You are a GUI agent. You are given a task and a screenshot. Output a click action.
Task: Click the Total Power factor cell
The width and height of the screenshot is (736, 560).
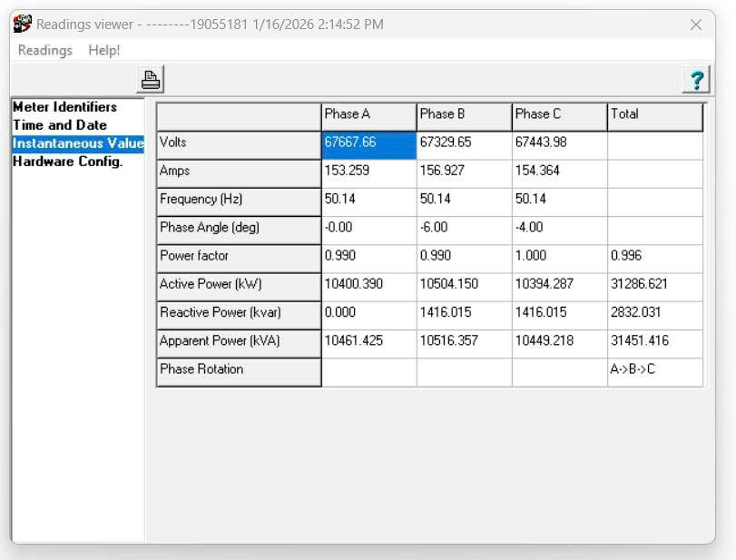654,257
